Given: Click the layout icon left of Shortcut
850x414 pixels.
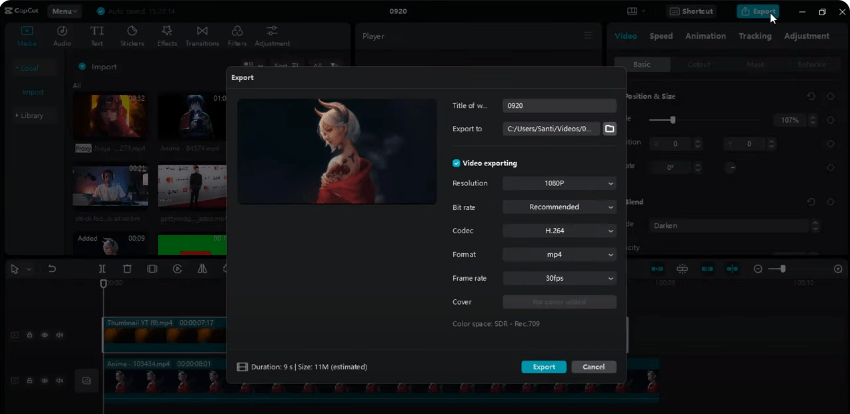Looking at the screenshot, I should click(x=632, y=11).
